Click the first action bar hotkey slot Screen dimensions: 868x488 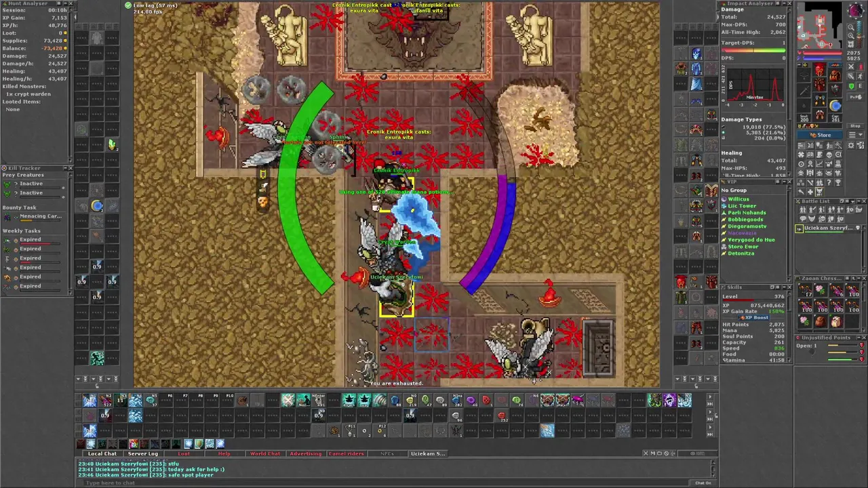tap(90, 400)
